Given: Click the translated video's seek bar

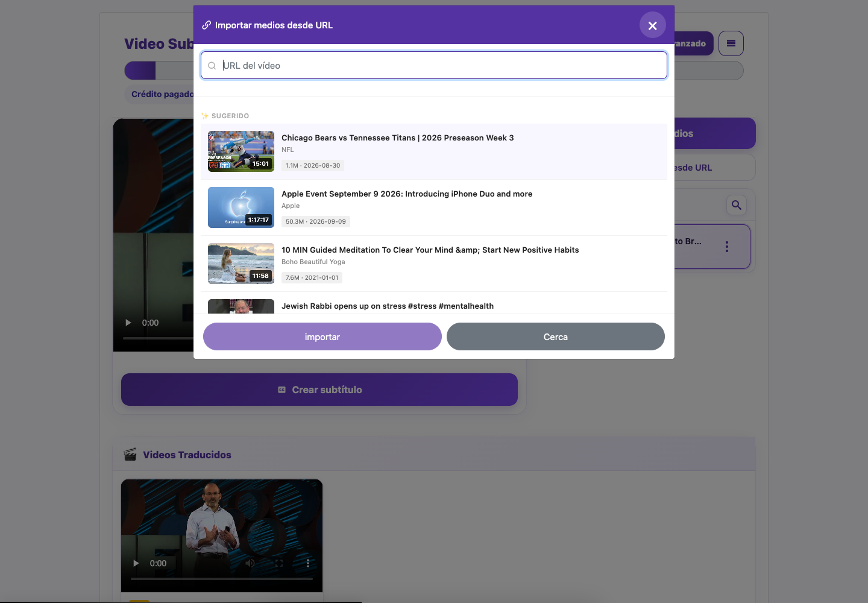Looking at the screenshot, I should [222, 579].
